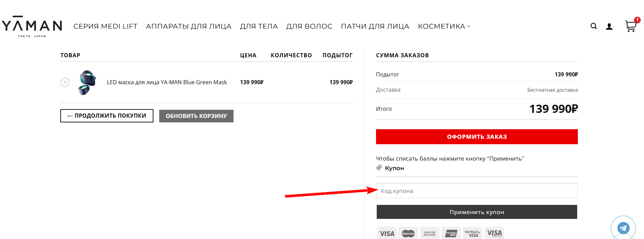Viewport: 644px width, 239px height.
Task: Open the search magnifier icon
Action: 594,26
